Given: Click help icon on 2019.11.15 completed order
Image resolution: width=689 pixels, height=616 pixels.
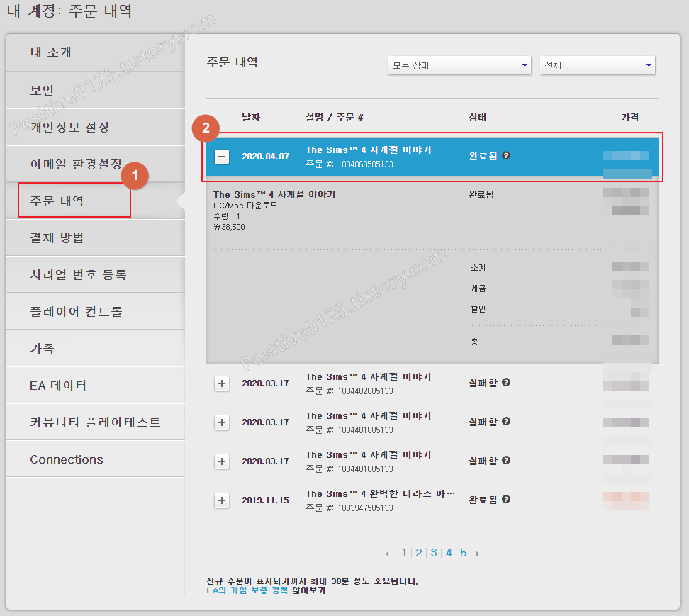Looking at the screenshot, I should coord(506,500).
